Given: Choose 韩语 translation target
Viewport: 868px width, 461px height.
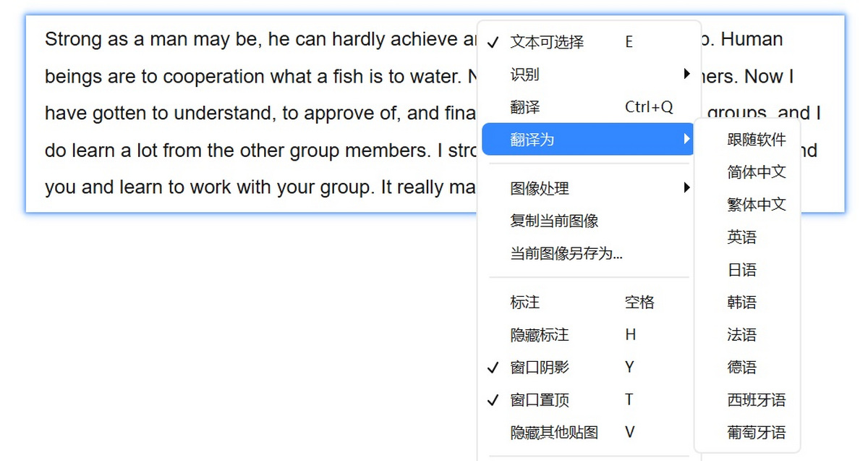Looking at the screenshot, I should 742,303.
